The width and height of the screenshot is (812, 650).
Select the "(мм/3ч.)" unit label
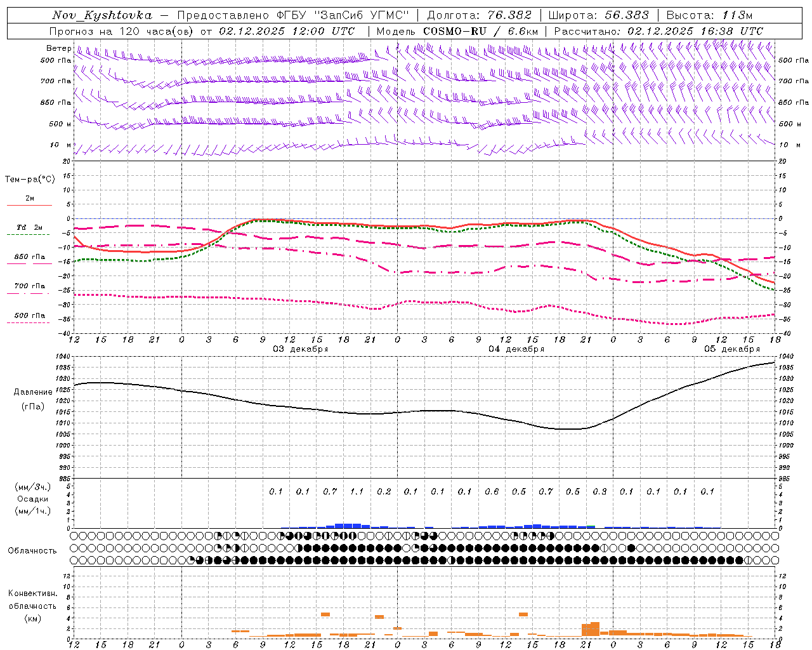click(32, 487)
